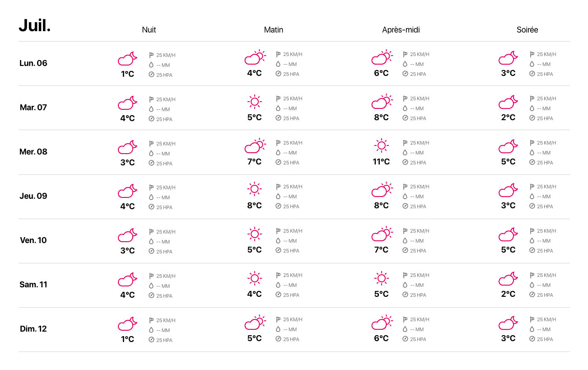Open the Matin column header
Viewport: 588px width, 370px height.
point(274,30)
